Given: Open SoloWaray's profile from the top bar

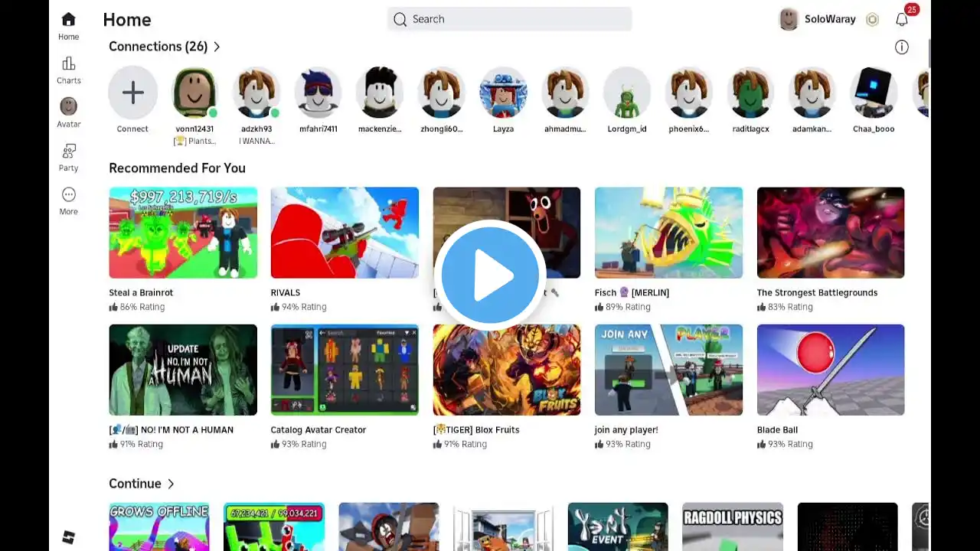Looking at the screenshot, I should (x=817, y=19).
